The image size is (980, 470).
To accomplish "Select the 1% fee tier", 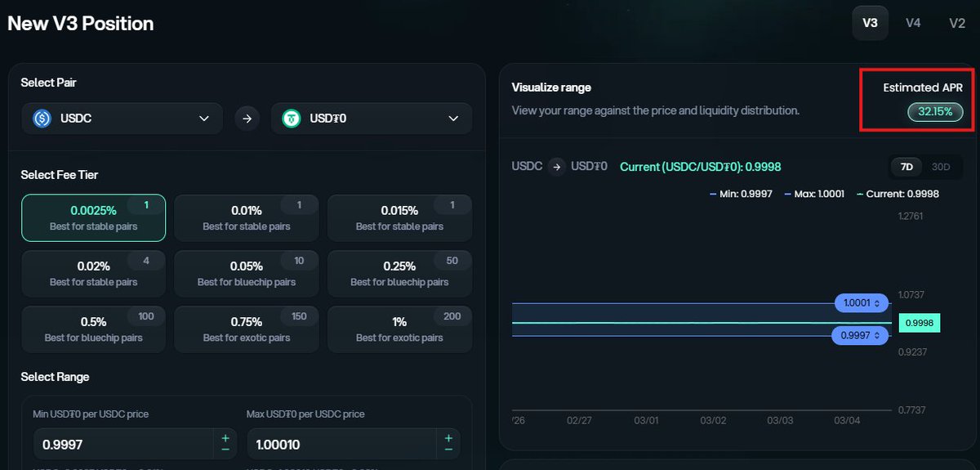I will [399, 329].
